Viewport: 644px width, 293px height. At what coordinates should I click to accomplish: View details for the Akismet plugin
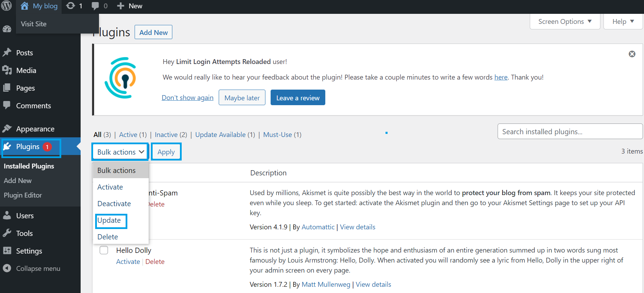(x=357, y=227)
